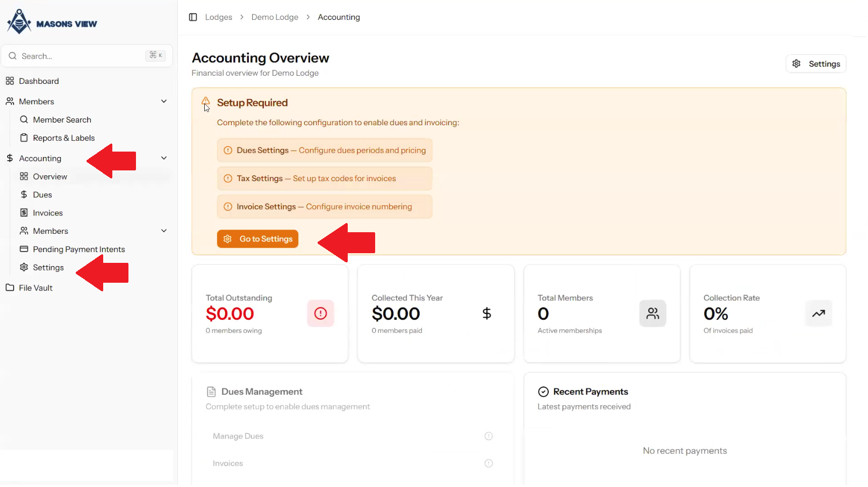Click the top-right Settings button
The width and height of the screenshot is (868, 487).
[x=816, y=64]
